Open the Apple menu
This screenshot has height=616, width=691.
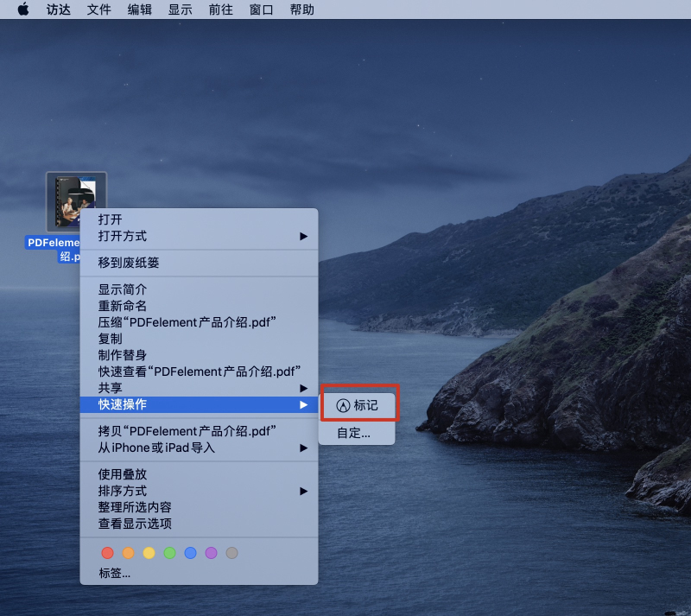click(x=23, y=10)
